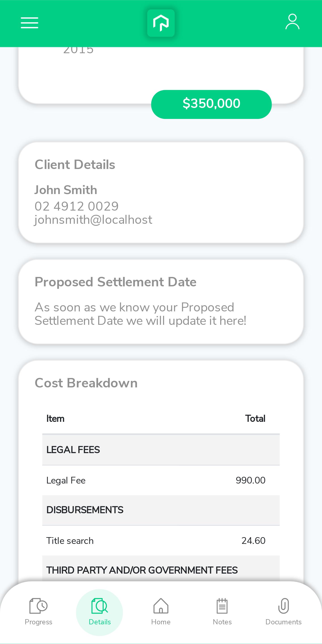Select the LEGAL FEES section header
Image resolution: width=322 pixels, height=644 pixels.
click(161, 450)
